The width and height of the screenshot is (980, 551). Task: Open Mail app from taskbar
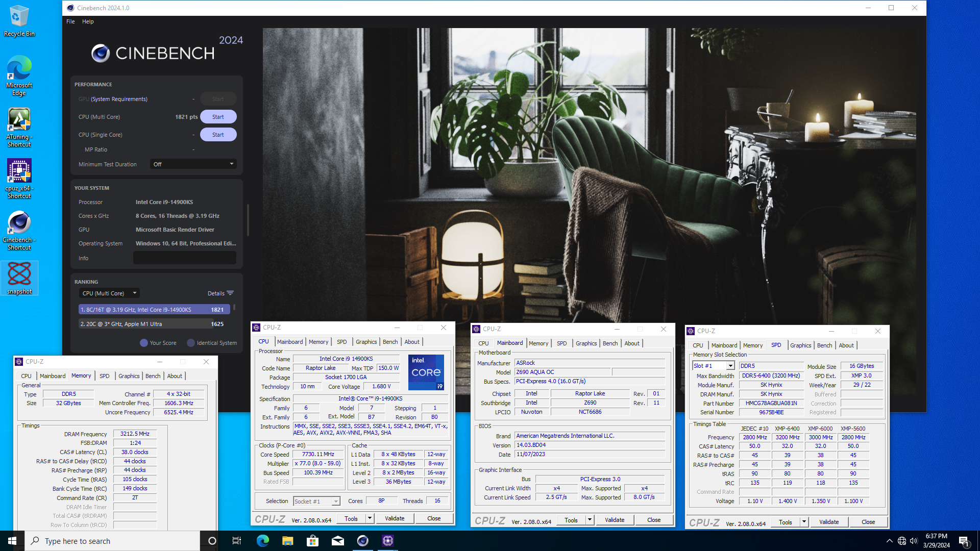click(337, 541)
